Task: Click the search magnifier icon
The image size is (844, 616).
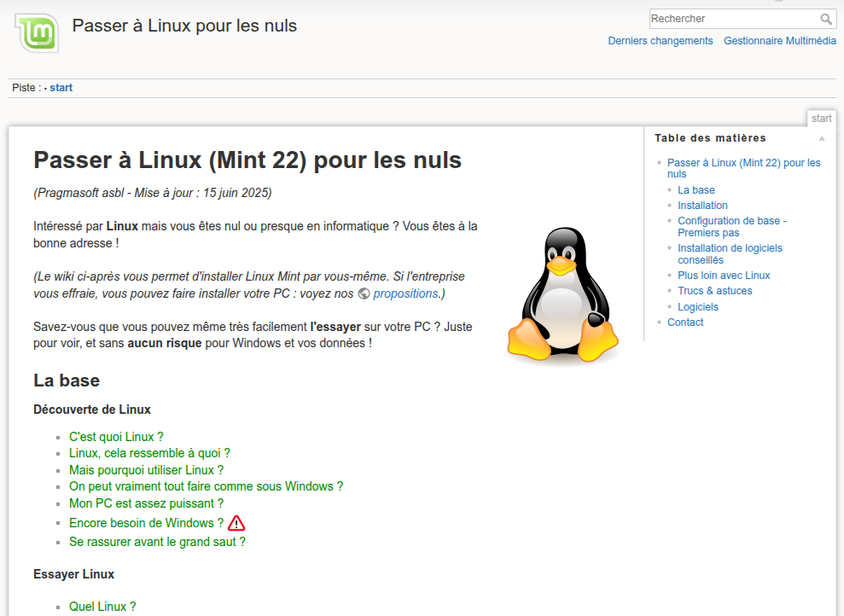Action: click(x=826, y=19)
